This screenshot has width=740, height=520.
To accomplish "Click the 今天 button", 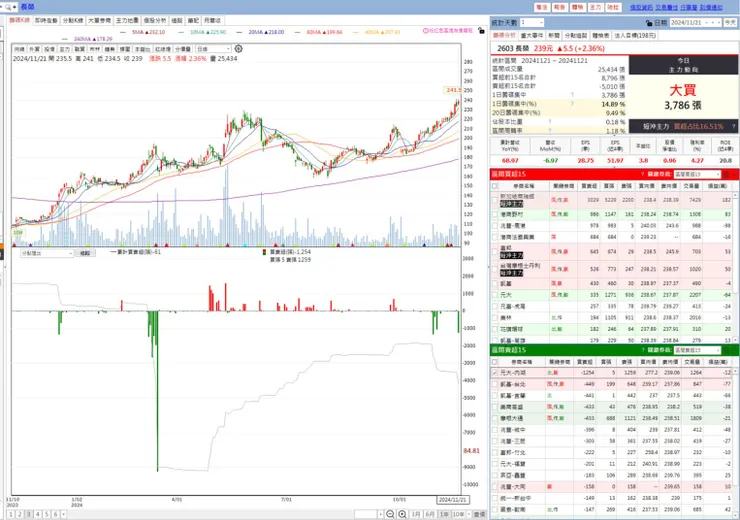I will tap(730, 22).
